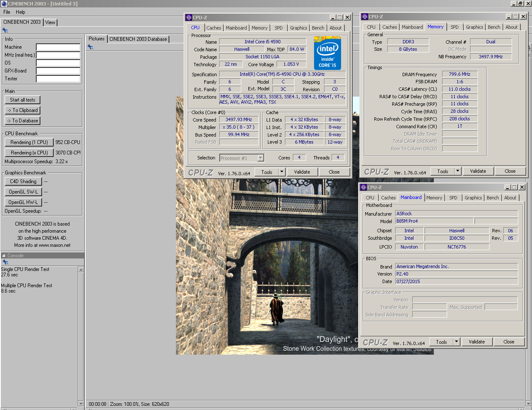Open Mainboard tab in CPU-Z CPU window

tap(236, 28)
